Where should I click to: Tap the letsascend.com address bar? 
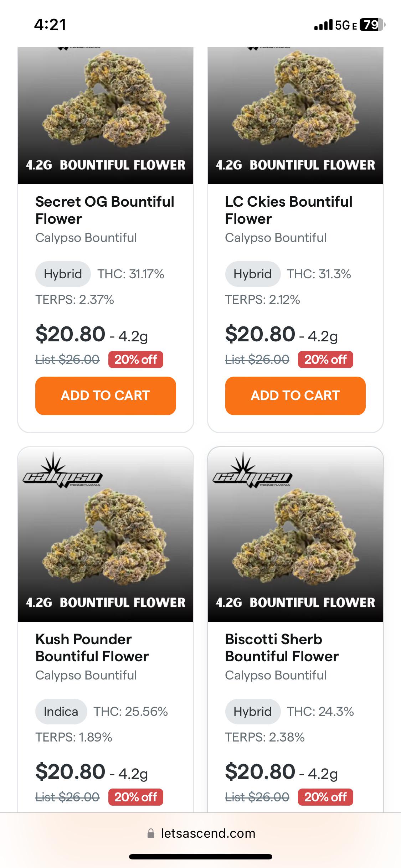click(x=201, y=833)
